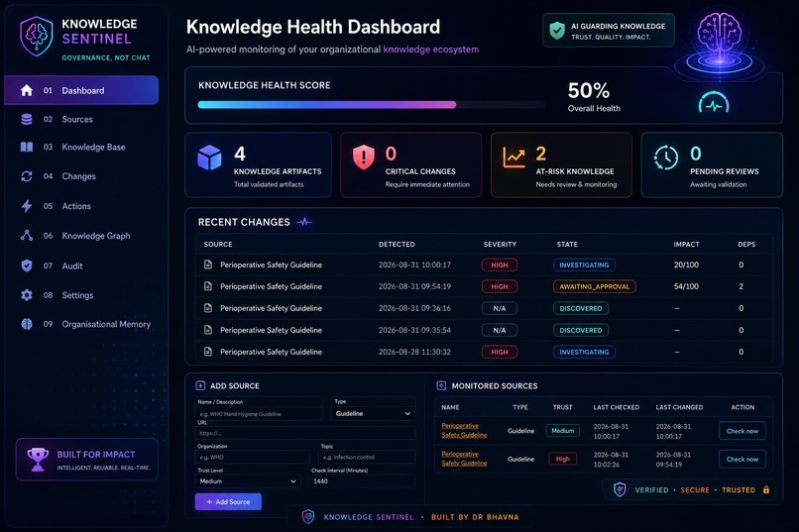Image resolution: width=799 pixels, height=532 pixels.
Task: Click the High trust badge in Monitored Sources
Action: point(562,459)
